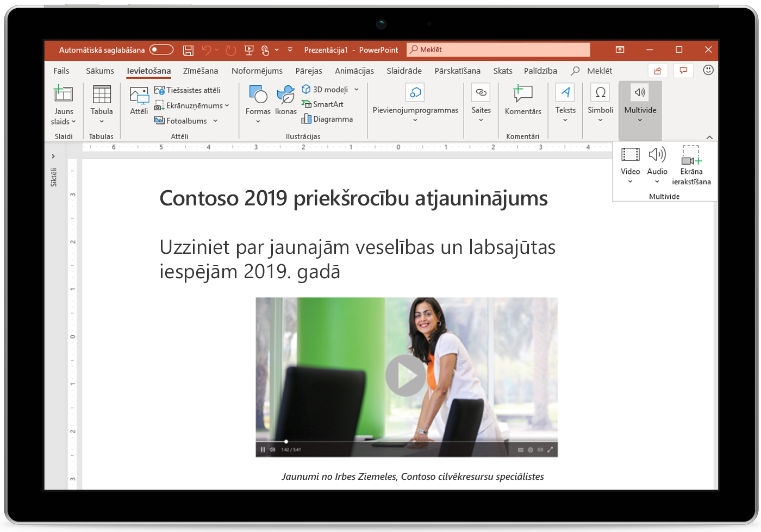Click the caption Jaunumi no Irbes Ziemeles
The image size is (761, 532).
click(413, 477)
